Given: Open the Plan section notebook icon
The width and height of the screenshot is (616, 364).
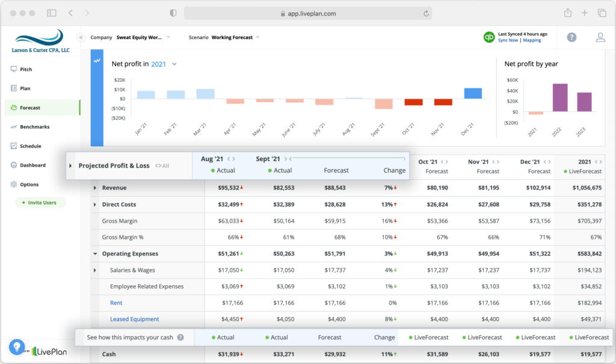Looking at the screenshot, I should click(x=13, y=88).
